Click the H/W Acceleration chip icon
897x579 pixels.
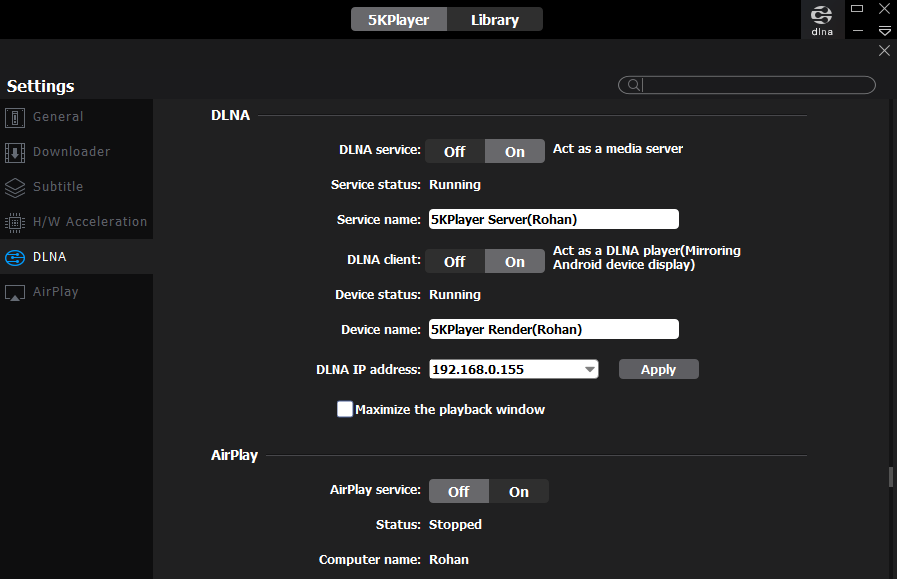point(15,222)
